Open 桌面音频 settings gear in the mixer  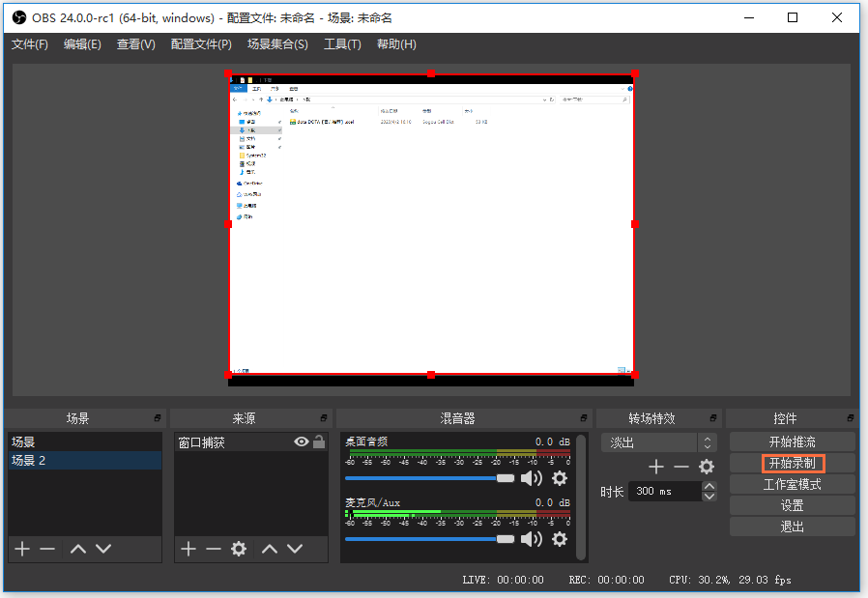(559, 477)
